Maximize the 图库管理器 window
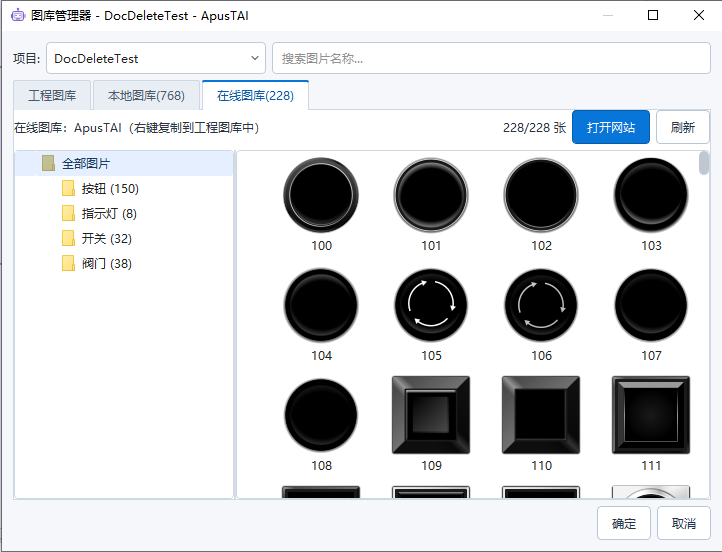Screen dimensions: 722x552 (x=652, y=15)
